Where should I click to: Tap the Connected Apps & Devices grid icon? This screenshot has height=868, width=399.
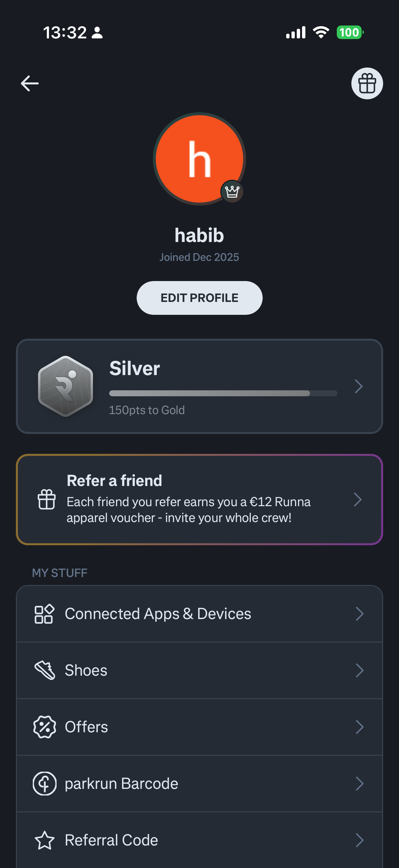[44, 614]
